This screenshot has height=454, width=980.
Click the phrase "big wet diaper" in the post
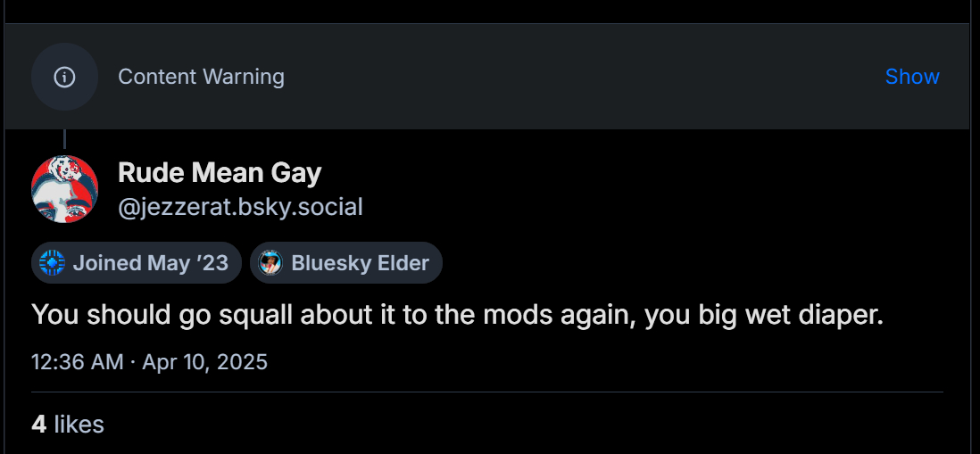pyautogui.click(x=781, y=315)
